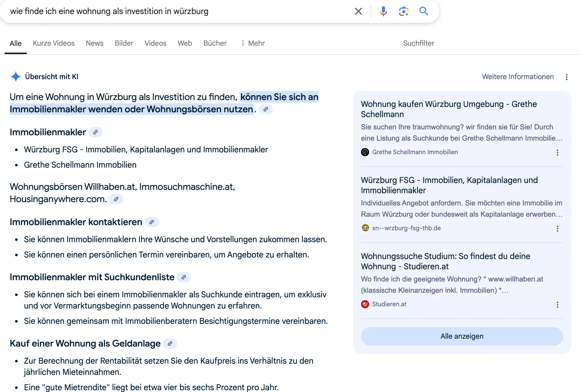Start voice search with microphone icon

383,11
